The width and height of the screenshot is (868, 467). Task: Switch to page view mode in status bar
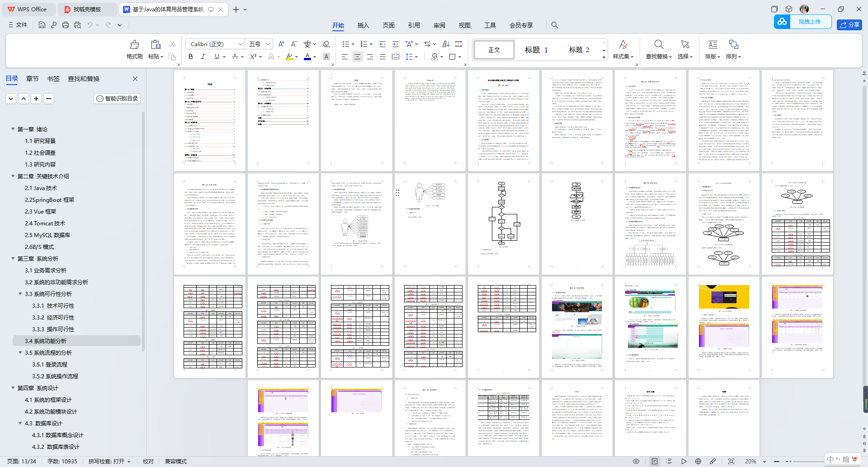click(654, 462)
